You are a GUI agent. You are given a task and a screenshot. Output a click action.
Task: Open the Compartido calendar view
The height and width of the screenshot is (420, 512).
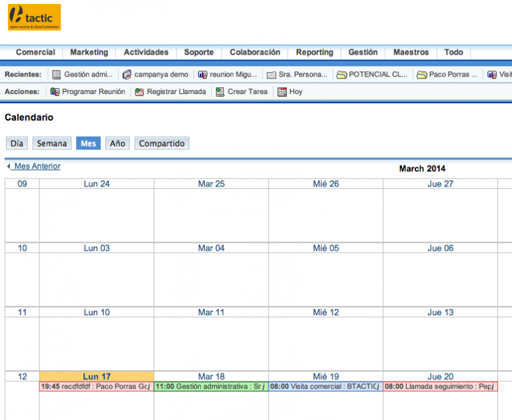click(161, 143)
